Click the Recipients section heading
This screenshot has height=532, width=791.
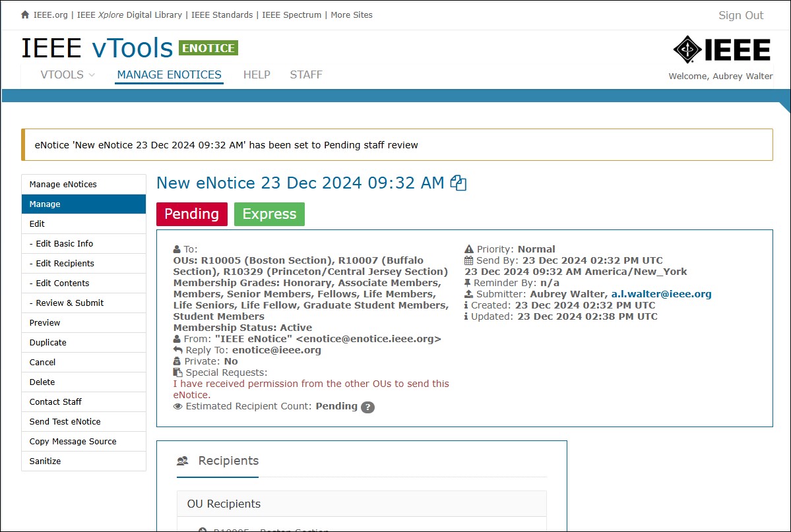228,460
